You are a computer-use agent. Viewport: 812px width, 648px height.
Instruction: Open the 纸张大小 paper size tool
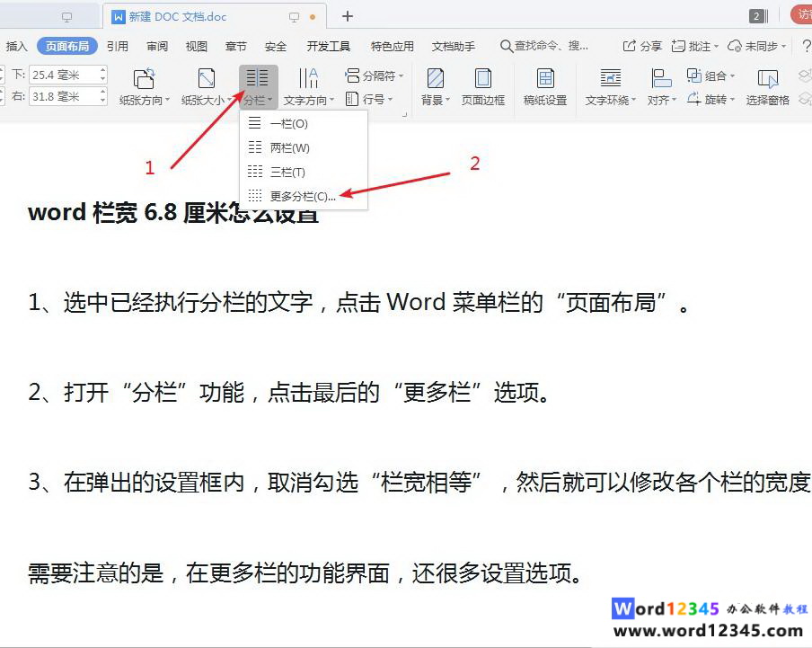(x=206, y=86)
